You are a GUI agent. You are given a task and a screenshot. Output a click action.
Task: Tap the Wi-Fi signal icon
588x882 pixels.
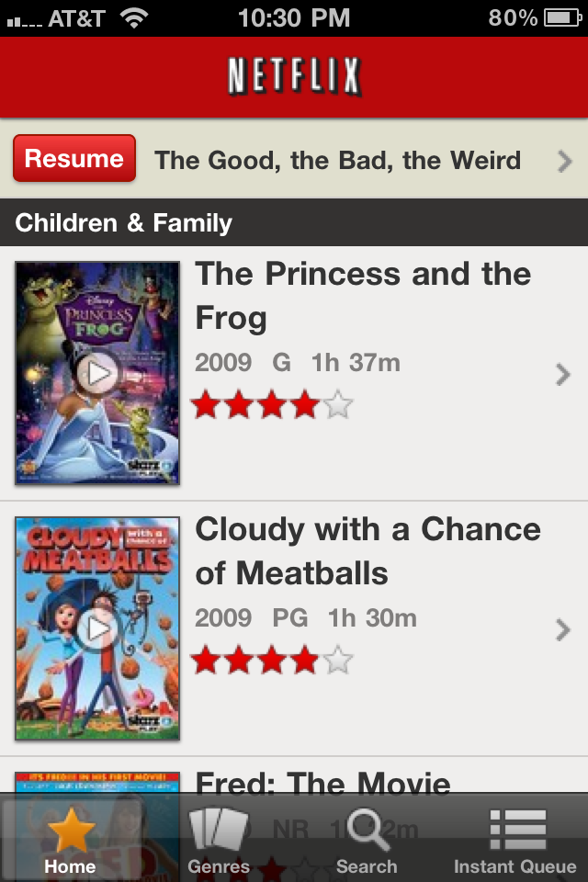coord(135,17)
